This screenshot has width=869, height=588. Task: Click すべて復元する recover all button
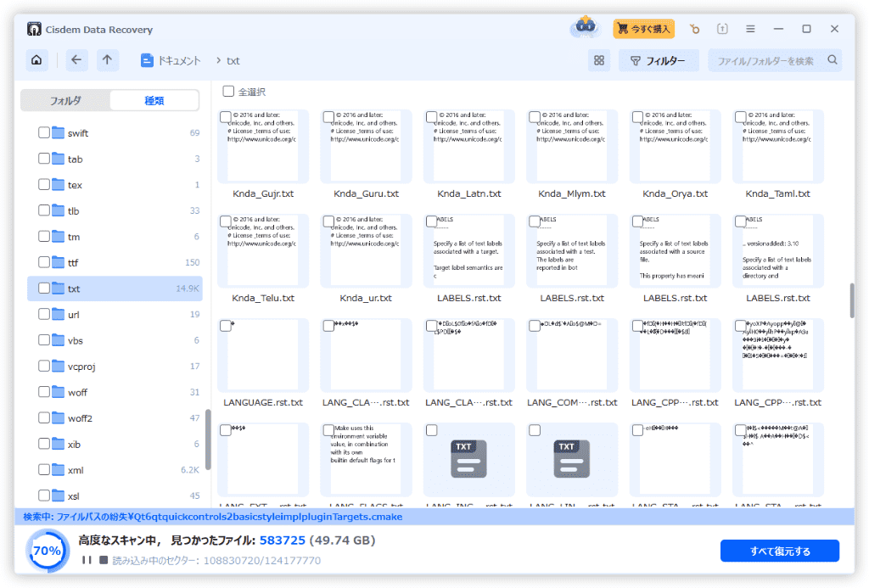pos(779,551)
